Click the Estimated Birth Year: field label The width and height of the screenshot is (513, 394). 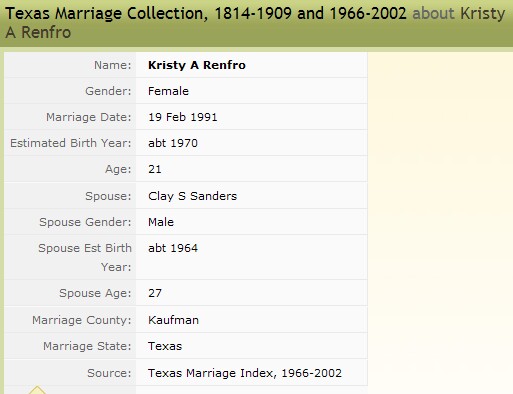click(71, 143)
